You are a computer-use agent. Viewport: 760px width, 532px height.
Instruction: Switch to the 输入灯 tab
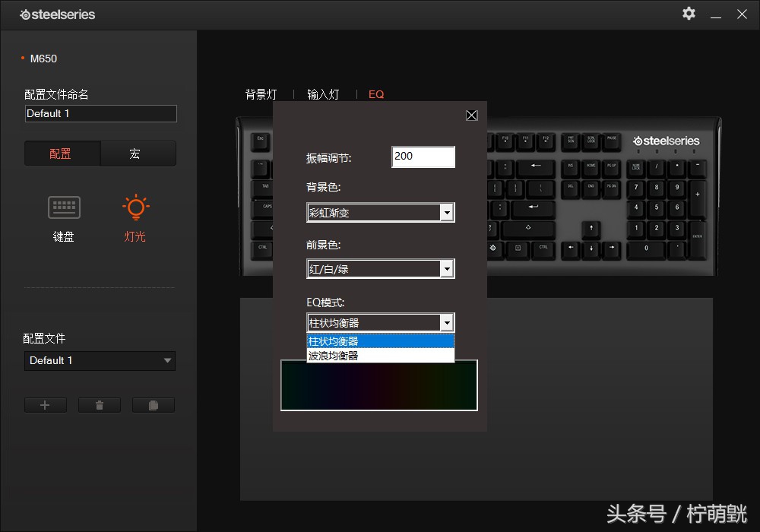(322, 94)
